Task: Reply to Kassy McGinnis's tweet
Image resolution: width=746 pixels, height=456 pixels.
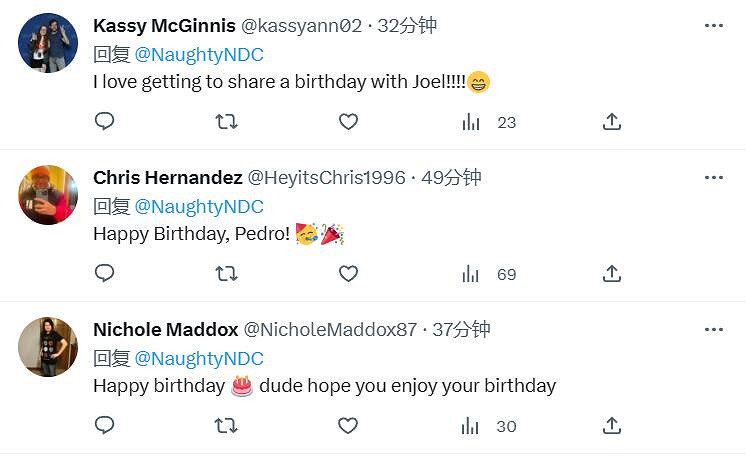Action: tap(104, 122)
